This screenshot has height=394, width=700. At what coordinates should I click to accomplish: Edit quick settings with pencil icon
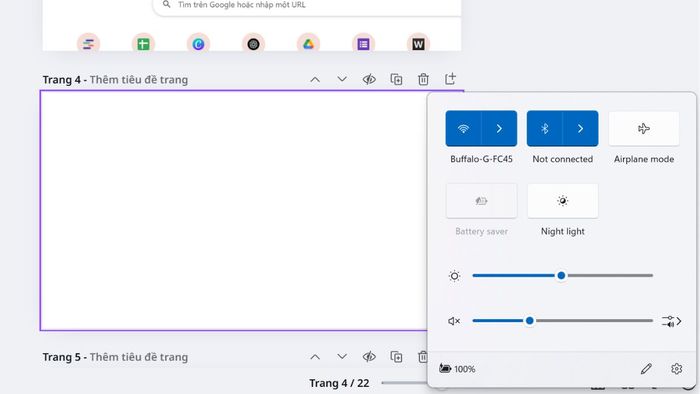point(646,369)
